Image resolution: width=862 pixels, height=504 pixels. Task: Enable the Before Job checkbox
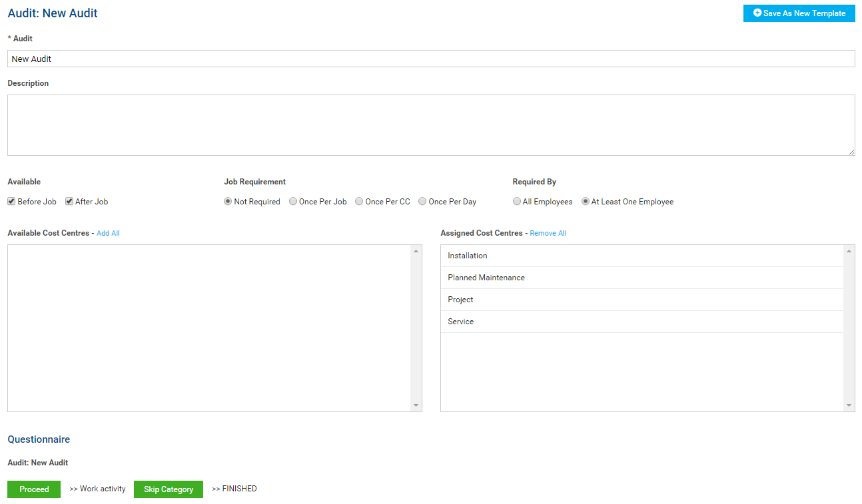click(x=11, y=201)
